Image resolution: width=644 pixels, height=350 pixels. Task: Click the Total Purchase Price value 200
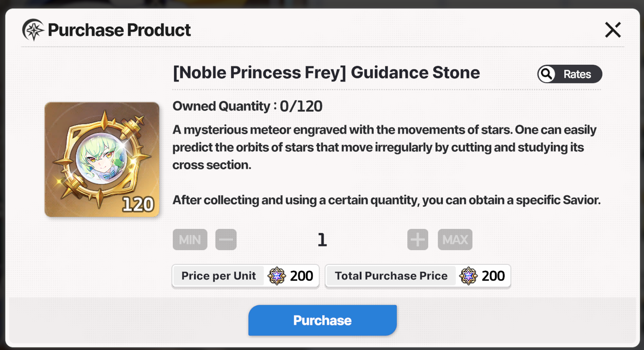[493, 276]
